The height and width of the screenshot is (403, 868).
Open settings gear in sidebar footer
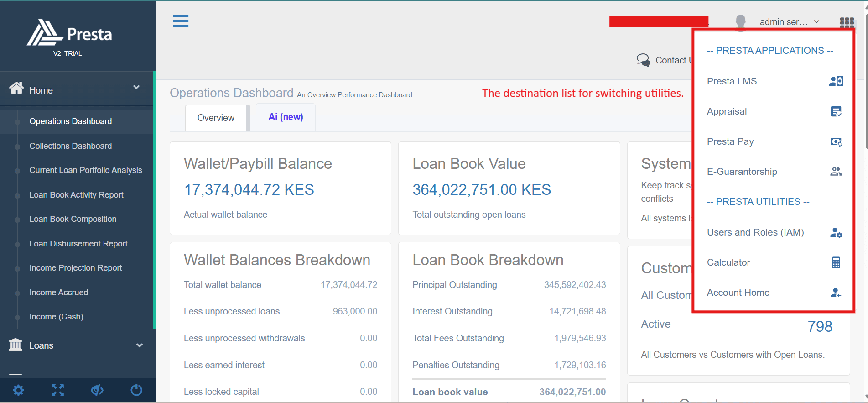tap(18, 390)
